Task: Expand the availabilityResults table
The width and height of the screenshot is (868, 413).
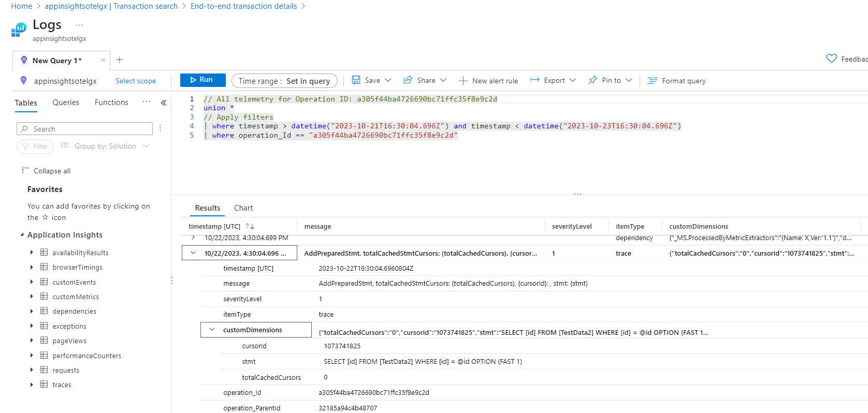Action: point(32,253)
